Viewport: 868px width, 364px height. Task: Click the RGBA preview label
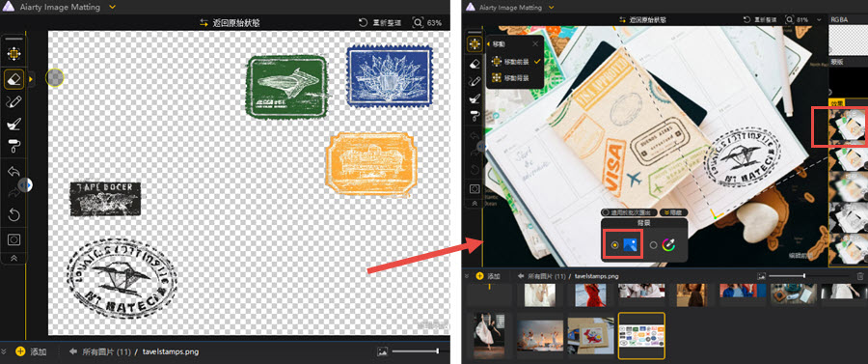click(839, 19)
